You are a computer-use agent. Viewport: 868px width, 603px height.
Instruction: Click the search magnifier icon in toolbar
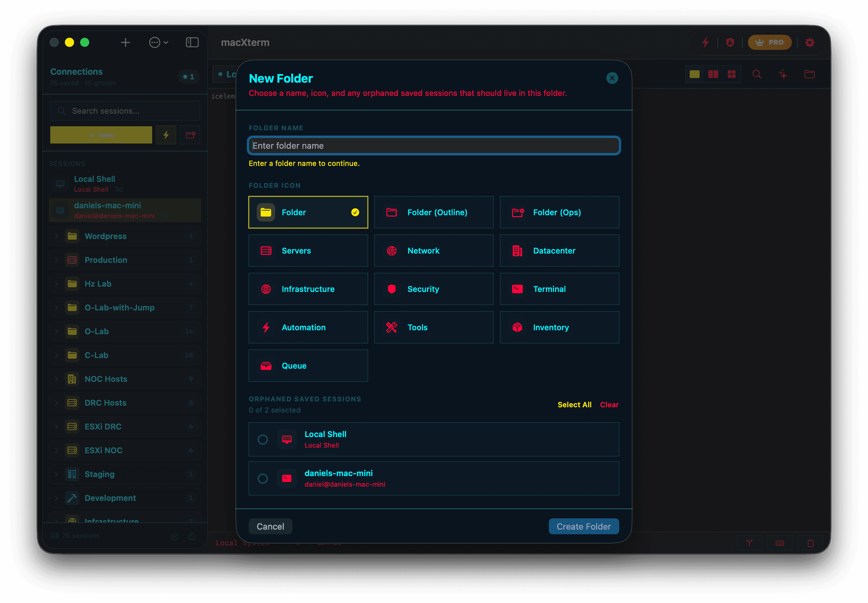757,74
